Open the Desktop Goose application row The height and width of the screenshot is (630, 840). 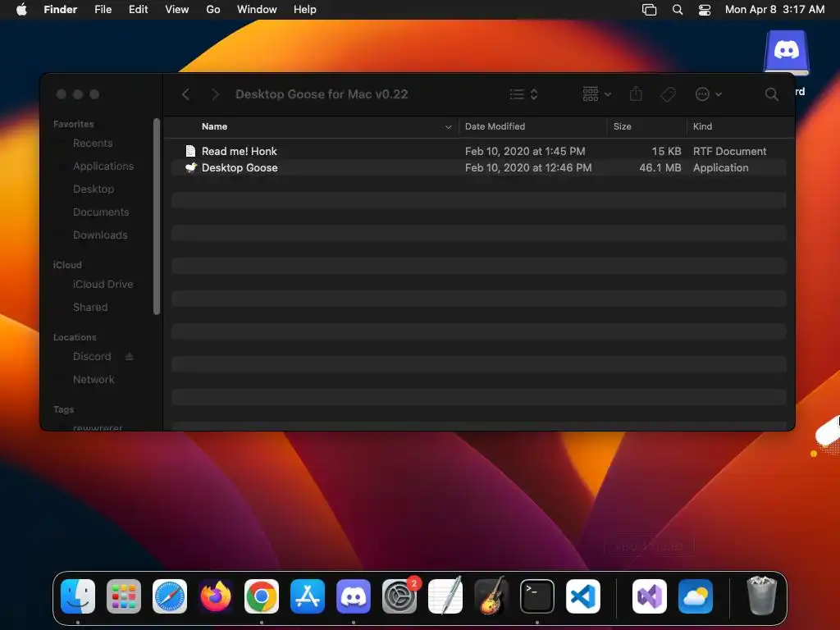478,167
